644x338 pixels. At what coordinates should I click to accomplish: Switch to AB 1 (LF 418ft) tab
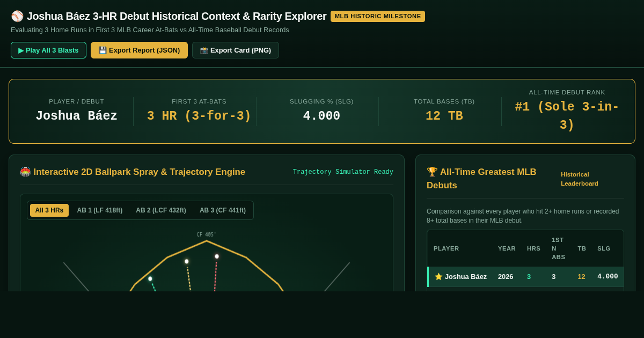[x=100, y=210]
